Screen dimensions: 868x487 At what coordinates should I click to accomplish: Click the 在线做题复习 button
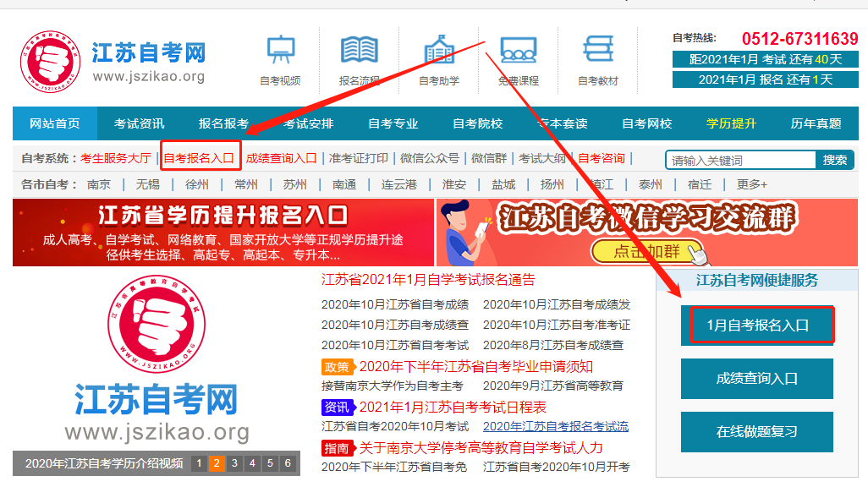tap(757, 432)
